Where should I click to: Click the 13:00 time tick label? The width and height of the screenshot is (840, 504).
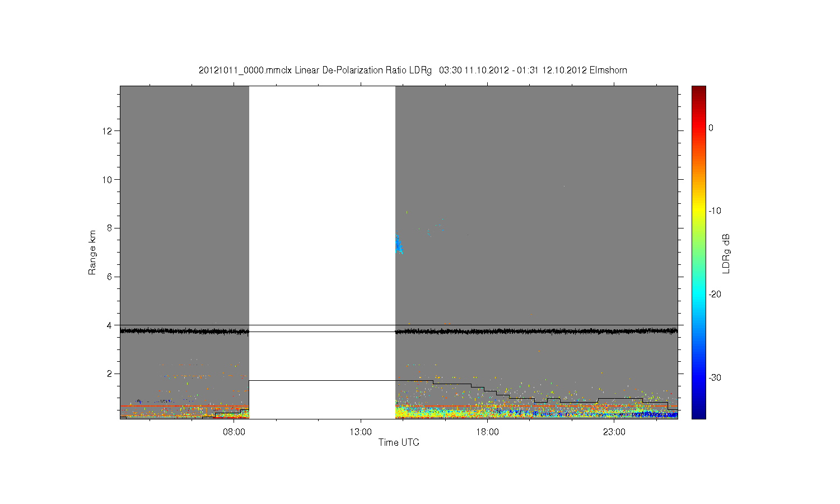coord(361,432)
